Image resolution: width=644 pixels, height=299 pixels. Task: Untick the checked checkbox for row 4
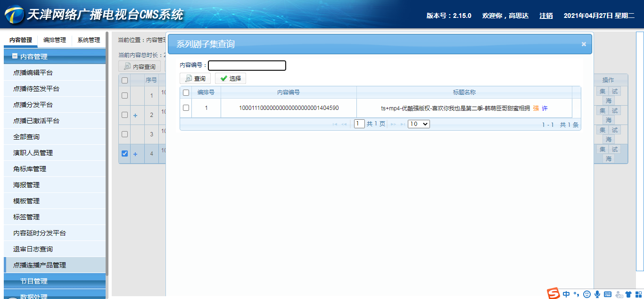124,153
